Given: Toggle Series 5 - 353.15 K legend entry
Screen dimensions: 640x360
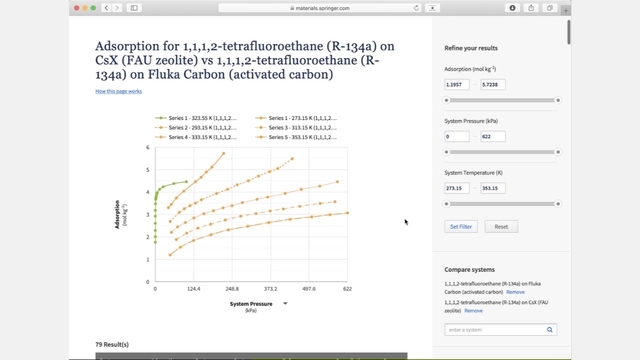Looking at the screenshot, I should (296, 137).
